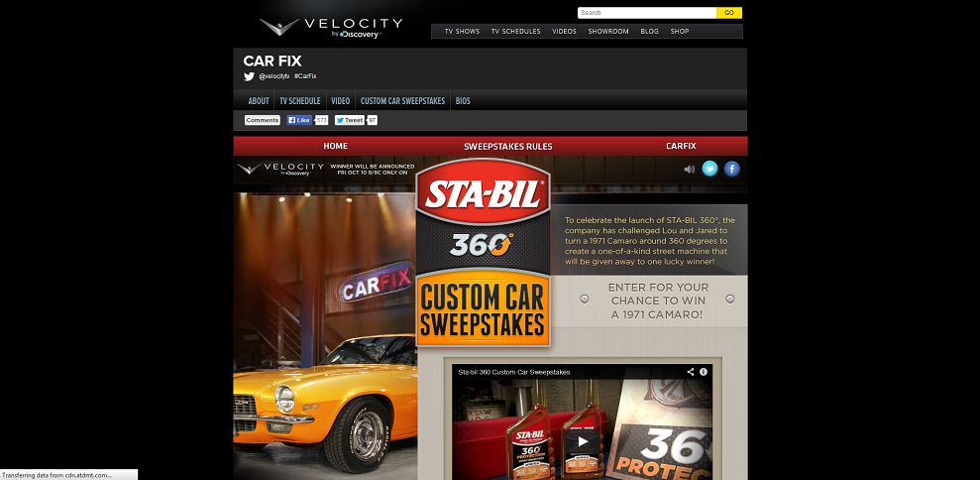This screenshot has width=980, height=480.
Task: Click the Like count 573
Action: pyautogui.click(x=321, y=120)
